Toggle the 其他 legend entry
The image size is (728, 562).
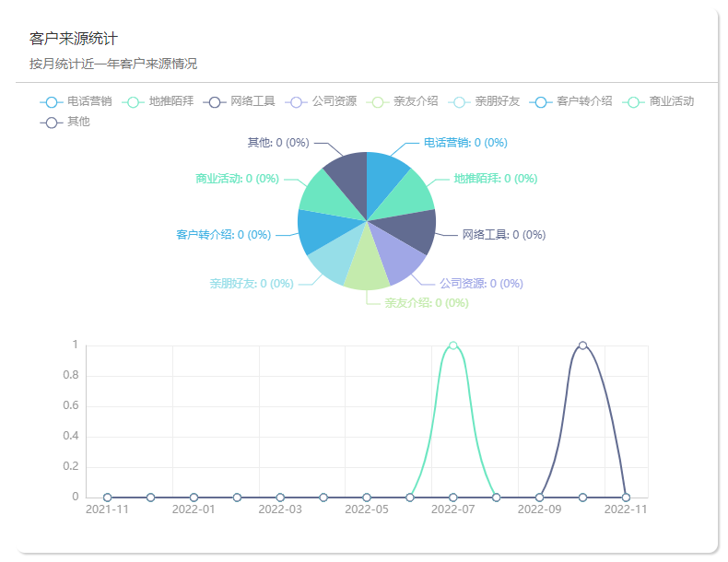pyautogui.click(x=65, y=122)
